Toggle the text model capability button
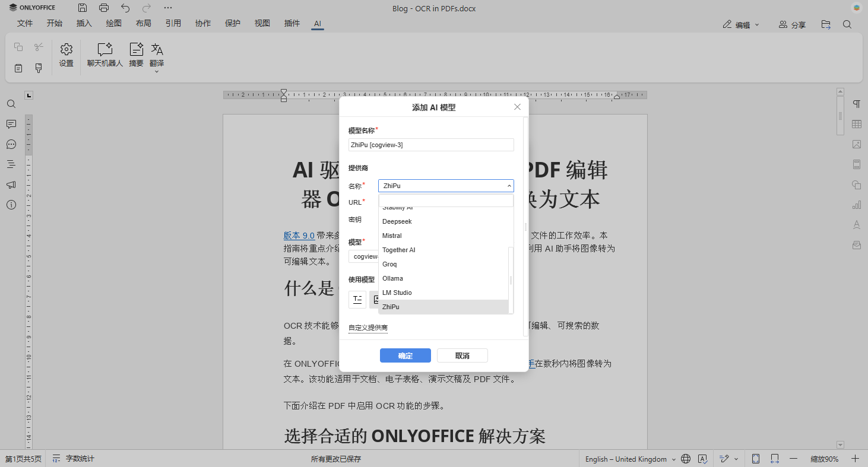Image resolution: width=868 pixels, height=467 pixels. (357, 300)
